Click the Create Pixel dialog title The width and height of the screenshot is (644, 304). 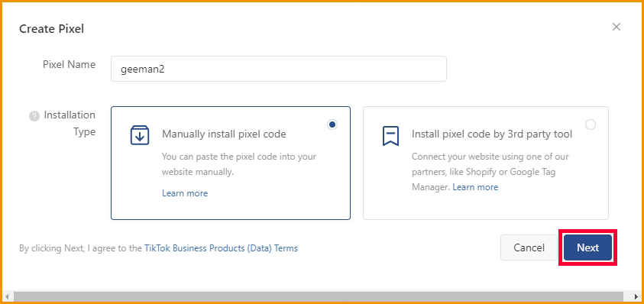[52, 29]
